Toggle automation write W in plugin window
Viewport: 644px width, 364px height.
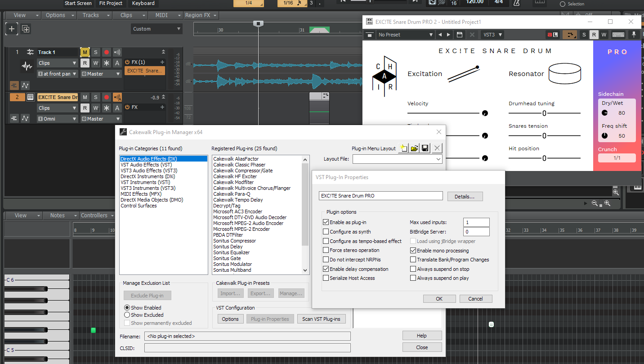click(604, 35)
